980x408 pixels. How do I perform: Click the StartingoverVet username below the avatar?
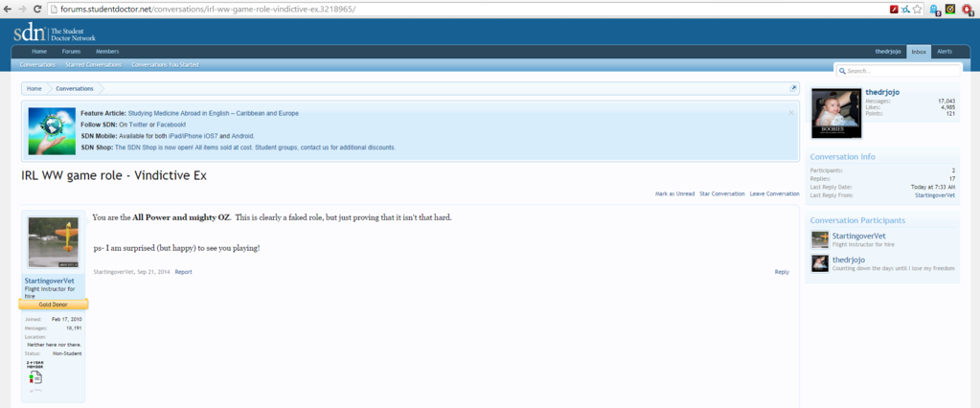click(50, 281)
